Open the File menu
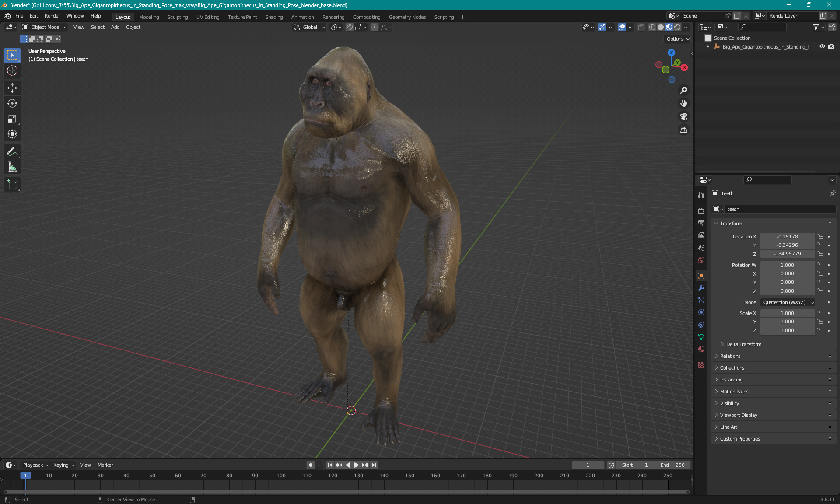This screenshot has height=504, width=840. pyautogui.click(x=19, y=16)
